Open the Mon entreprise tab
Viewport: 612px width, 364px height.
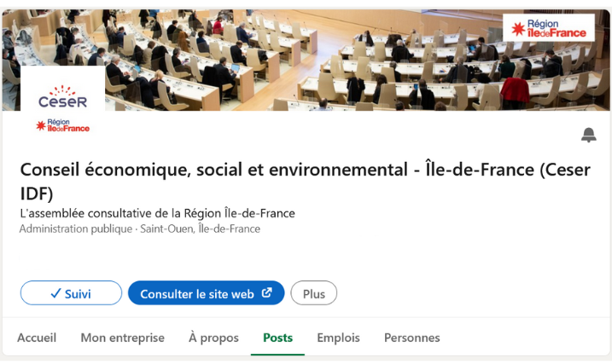pos(122,338)
